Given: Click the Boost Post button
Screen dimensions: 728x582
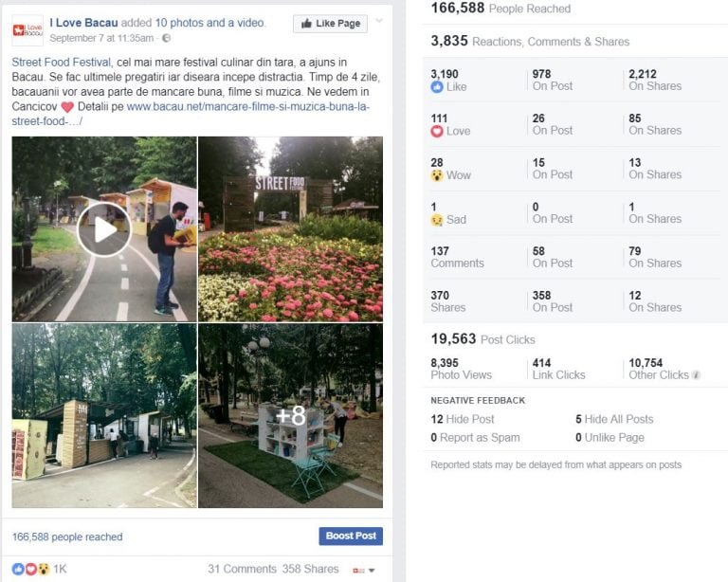Looking at the screenshot, I should (351, 536).
